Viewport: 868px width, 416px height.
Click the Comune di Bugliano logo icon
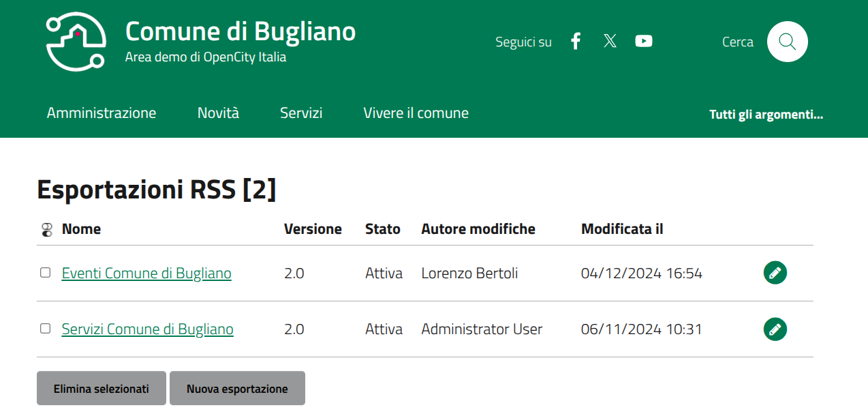[x=76, y=42]
